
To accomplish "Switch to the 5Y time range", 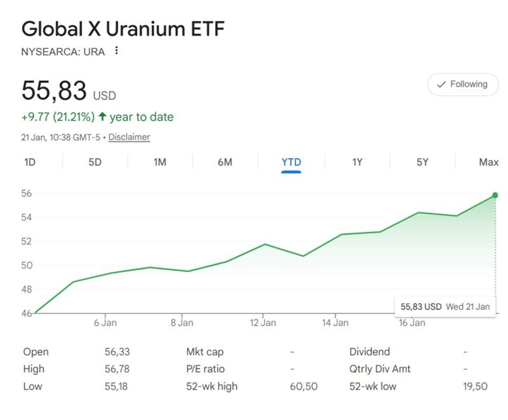I will coord(422,162).
